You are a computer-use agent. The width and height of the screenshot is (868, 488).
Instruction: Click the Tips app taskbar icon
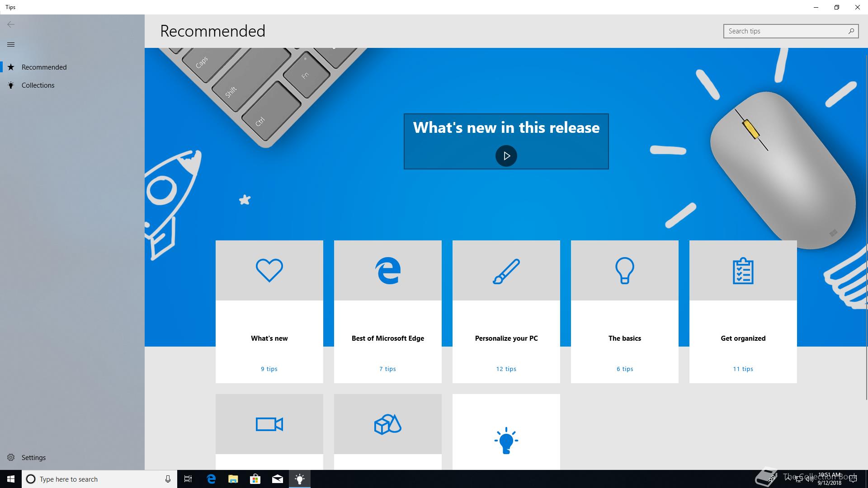(x=300, y=479)
